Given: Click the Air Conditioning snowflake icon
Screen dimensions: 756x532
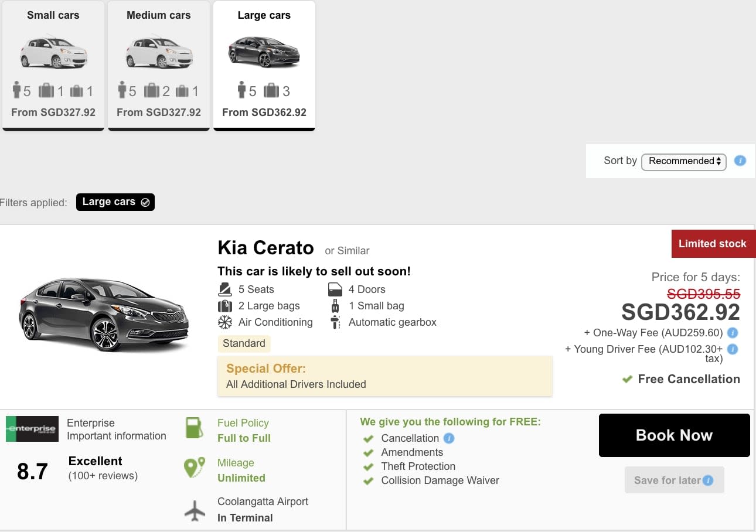Looking at the screenshot, I should pos(225,322).
